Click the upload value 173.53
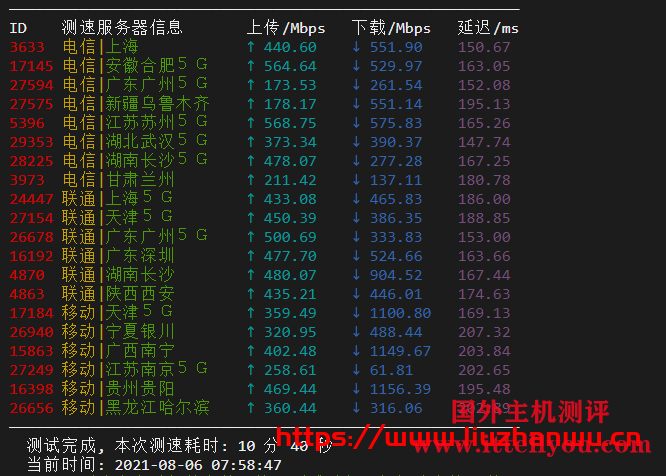This screenshot has width=666, height=476. [x=290, y=85]
